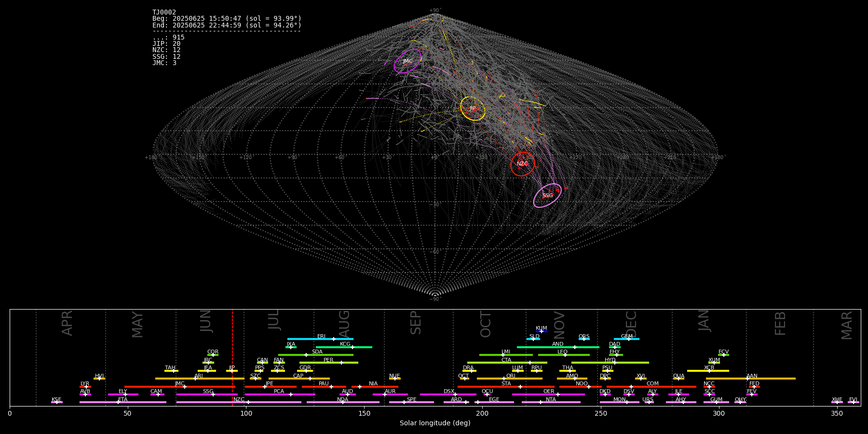Image resolution: width=868 pixels, height=434 pixels.
Task: Select the STA shower bar
Action: coord(506,386)
